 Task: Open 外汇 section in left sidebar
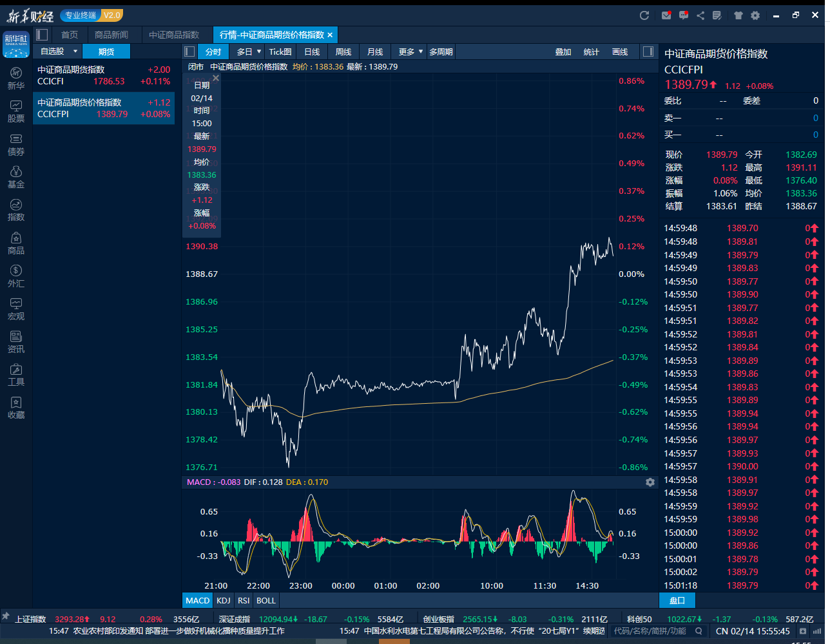(x=16, y=275)
